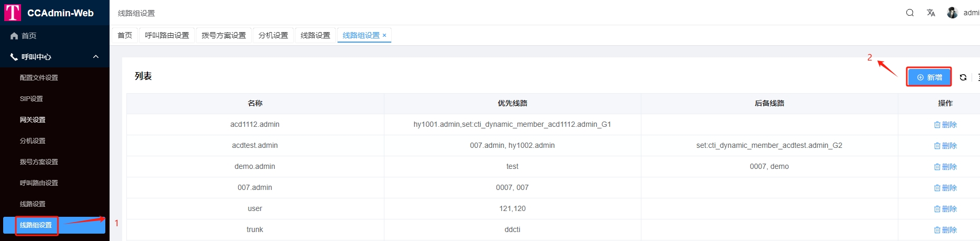
Task: Click the admin user avatar
Action: click(952, 13)
